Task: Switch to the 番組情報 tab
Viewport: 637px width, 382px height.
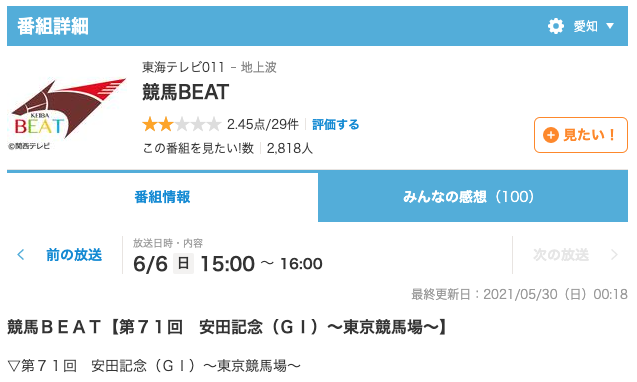Action: tap(162, 197)
